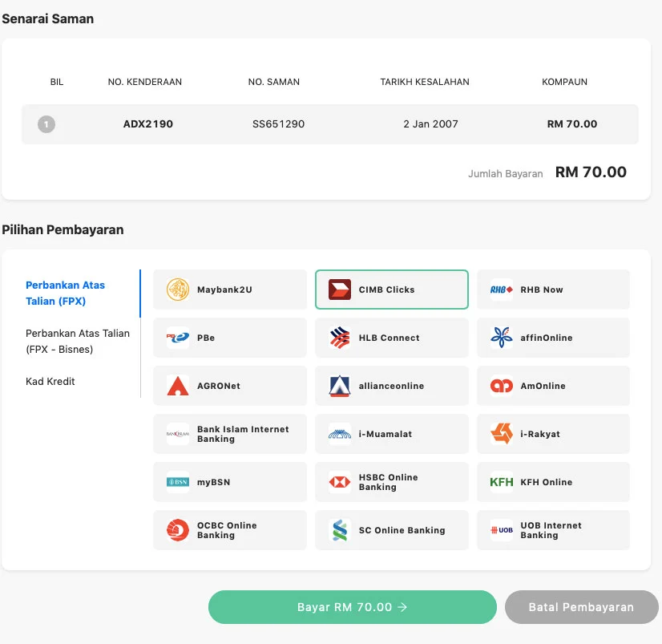Choose the 'AmOnline' label
The height and width of the screenshot is (644, 662).
[x=543, y=386]
